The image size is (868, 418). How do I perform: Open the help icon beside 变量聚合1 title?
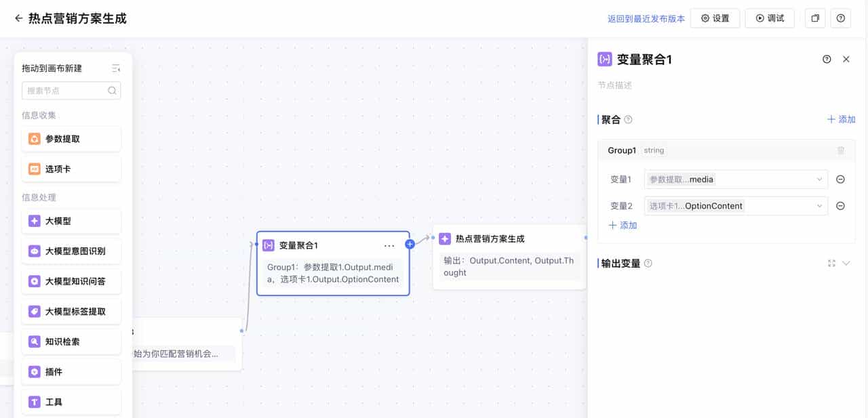(826, 59)
